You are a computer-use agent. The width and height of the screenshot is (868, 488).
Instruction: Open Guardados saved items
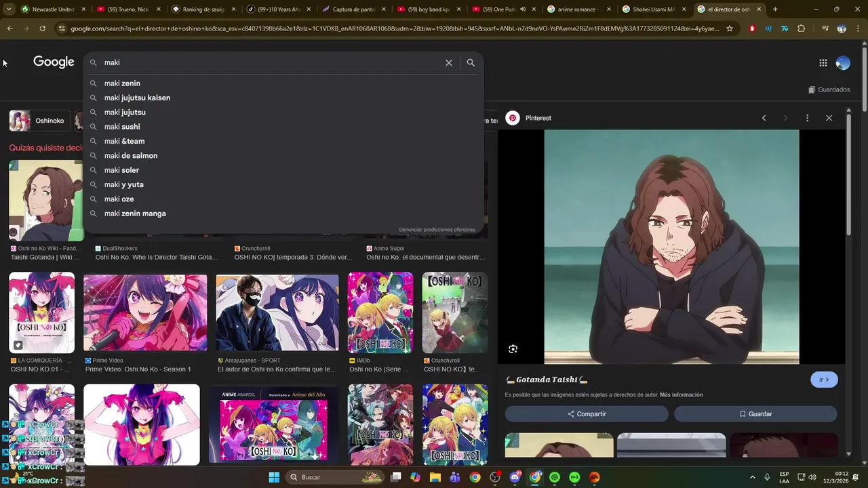pos(829,89)
